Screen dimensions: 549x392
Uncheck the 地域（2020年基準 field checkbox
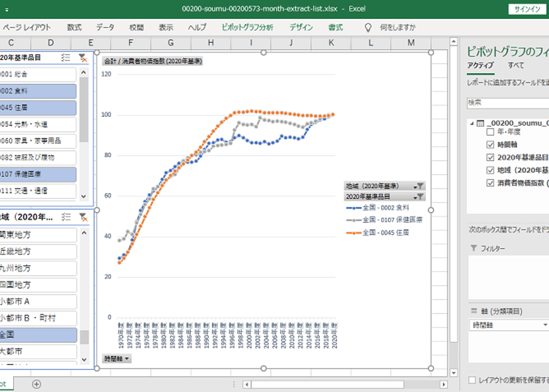pyautogui.click(x=490, y=170)
